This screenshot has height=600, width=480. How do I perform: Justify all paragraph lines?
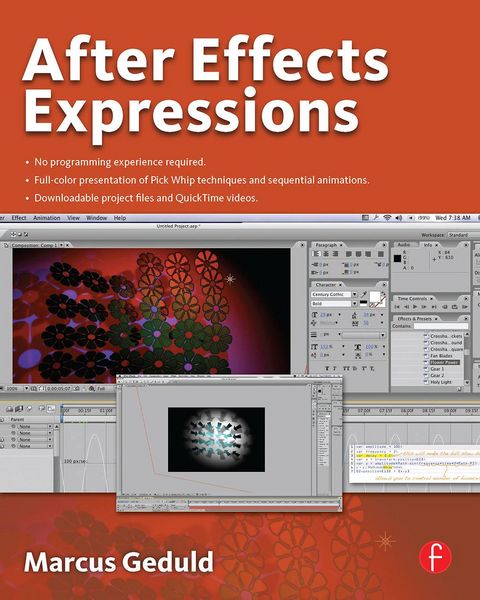380,254
